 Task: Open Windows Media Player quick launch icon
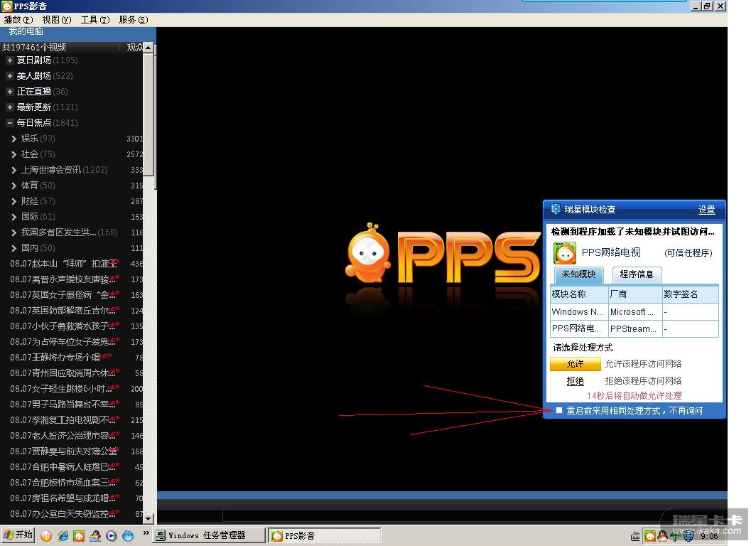click(x=112, y=535)
